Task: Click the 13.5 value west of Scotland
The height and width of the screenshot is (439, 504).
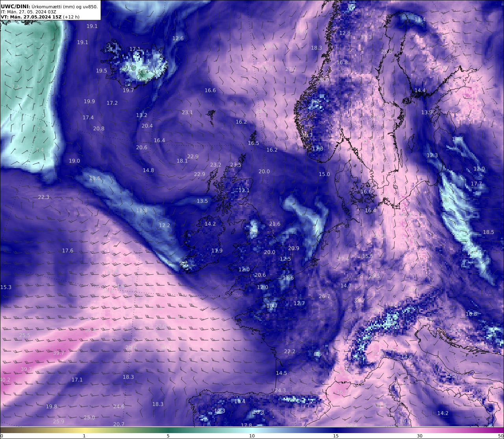Action: pos(202,201)
